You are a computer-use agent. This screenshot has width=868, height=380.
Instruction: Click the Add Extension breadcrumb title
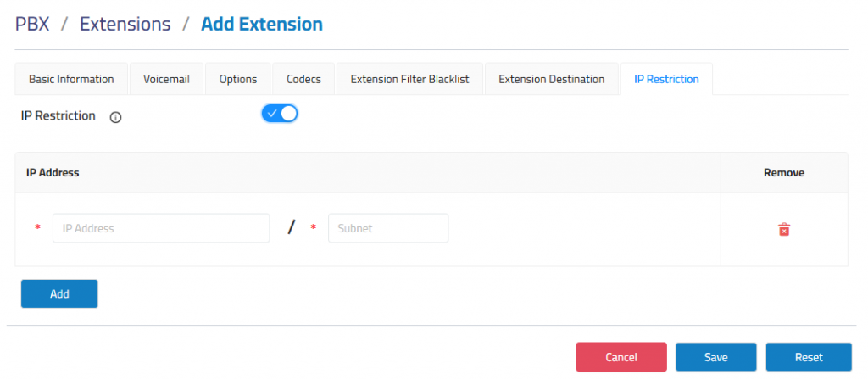point(262,24)
